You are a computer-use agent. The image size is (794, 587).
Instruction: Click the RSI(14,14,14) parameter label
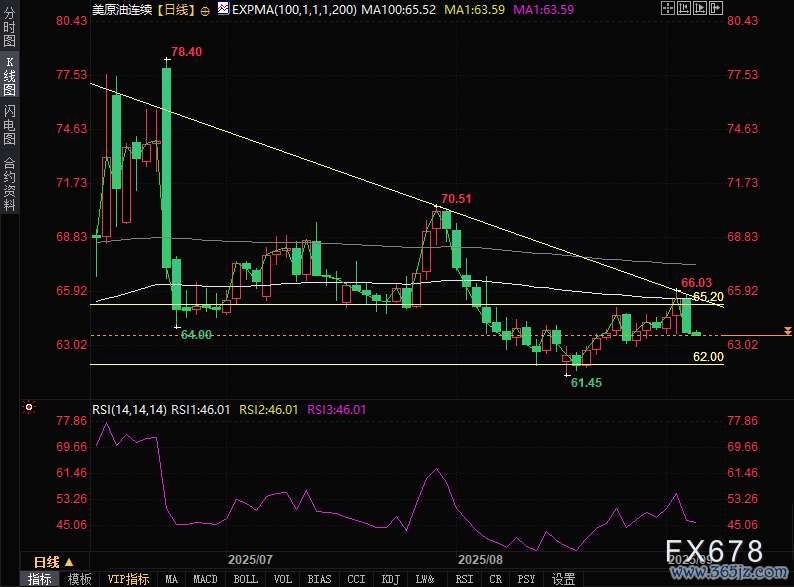click(x=129, y=409)
